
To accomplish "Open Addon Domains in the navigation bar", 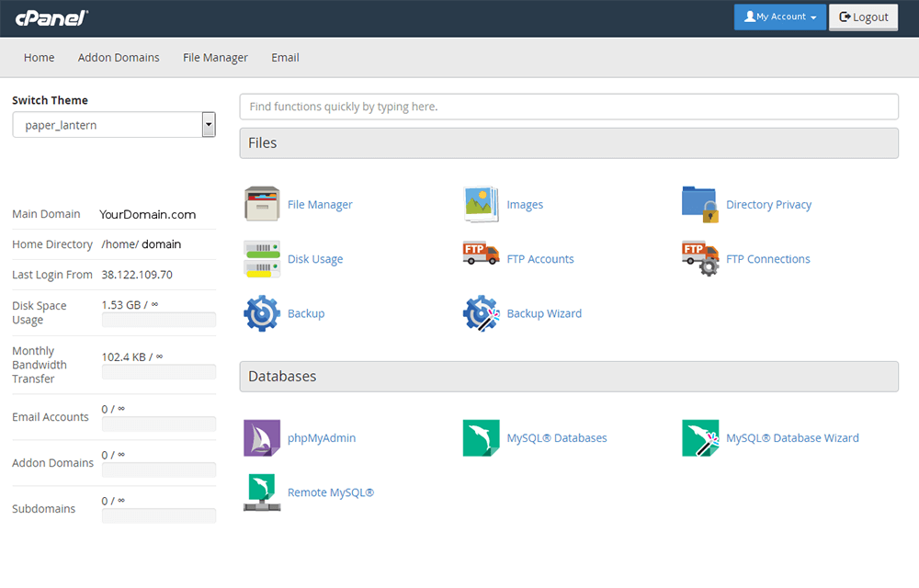I will click(x=119, y=57).
